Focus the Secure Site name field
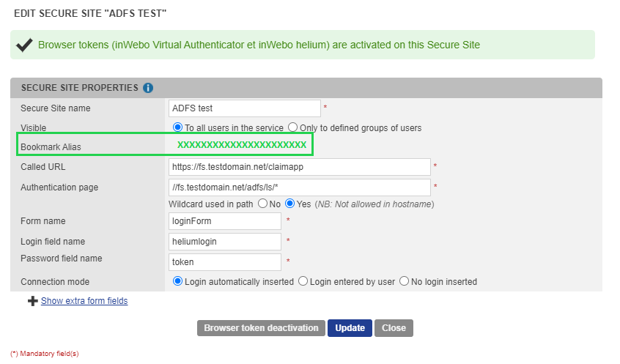Screen dimensions: 620x364 (245, 108)
